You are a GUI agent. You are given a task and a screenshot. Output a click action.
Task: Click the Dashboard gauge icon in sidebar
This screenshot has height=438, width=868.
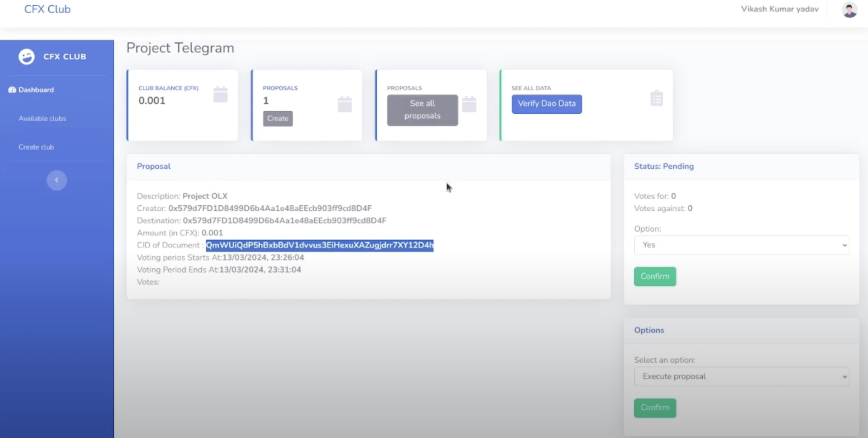coord(12,90)
